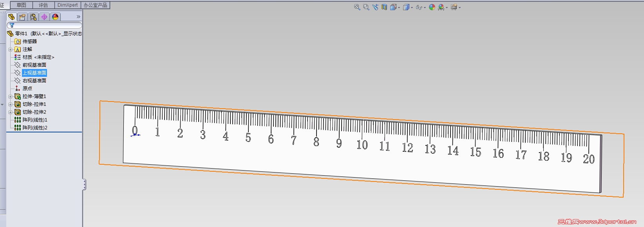Expand the 切除-拉伸2 feature node
Image resolution: width=644 pixels, height=227 pixels.
pos(10,112)
